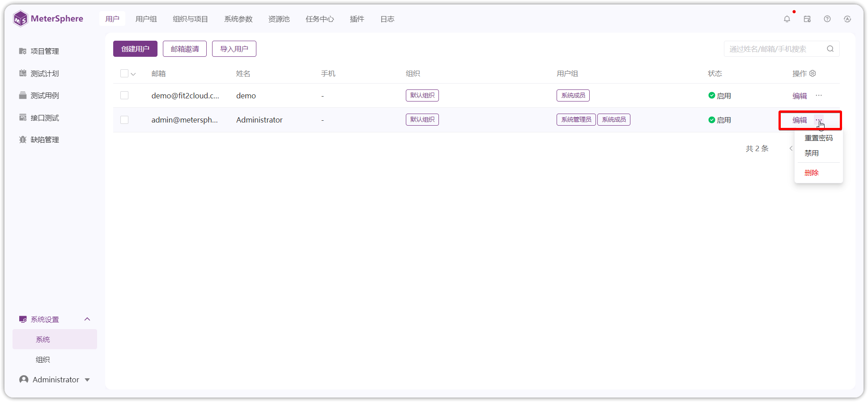Click the help question mark icon
The width and height of the screenshot is (868, 402).
pyautogui.click(x=827, y=19)
